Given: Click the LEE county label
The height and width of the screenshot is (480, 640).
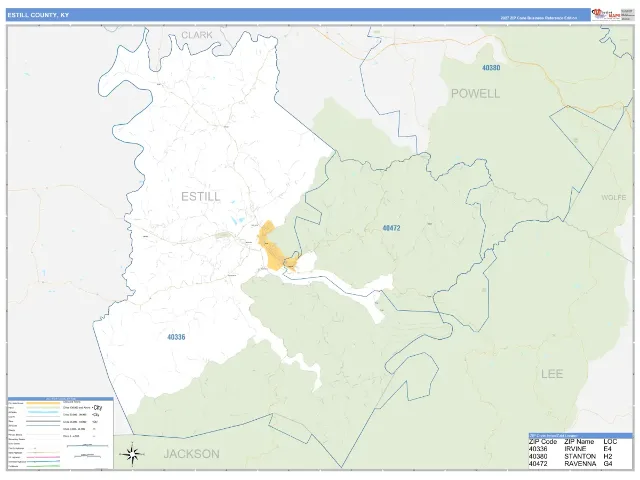Looking at the screenshot, I should coord(552,373).
